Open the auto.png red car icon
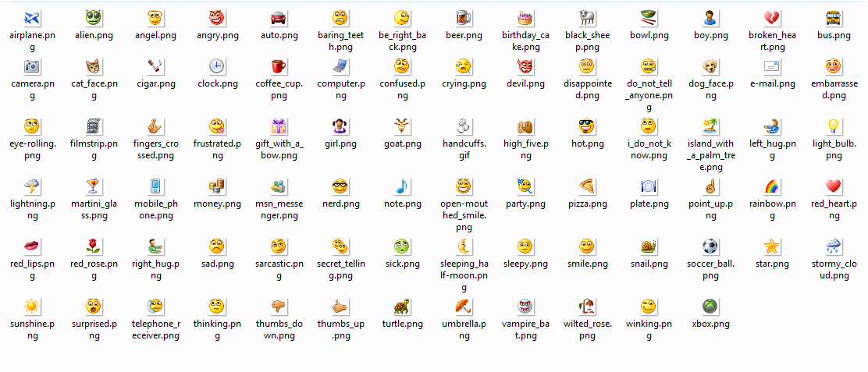 (279, 19)
